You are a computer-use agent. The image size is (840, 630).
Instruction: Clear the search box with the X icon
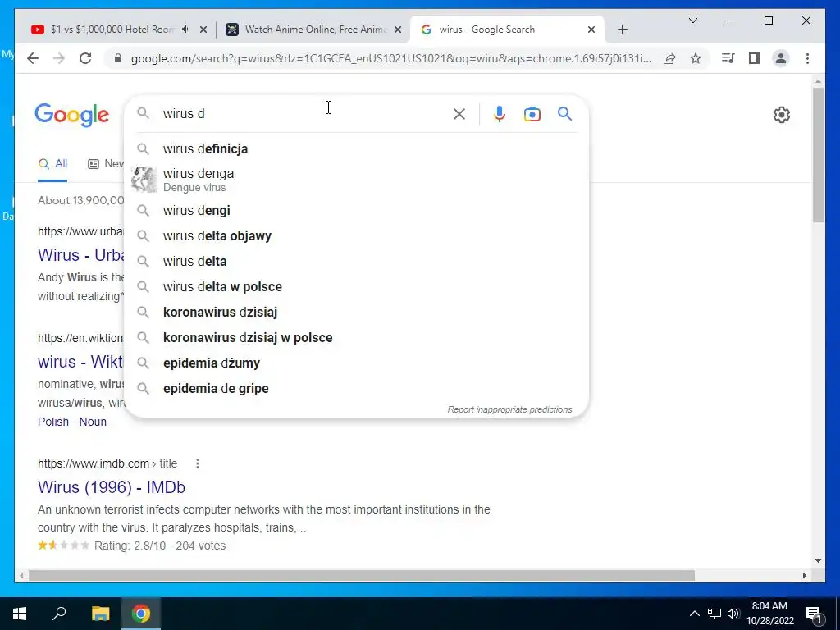tap(459, 114)
